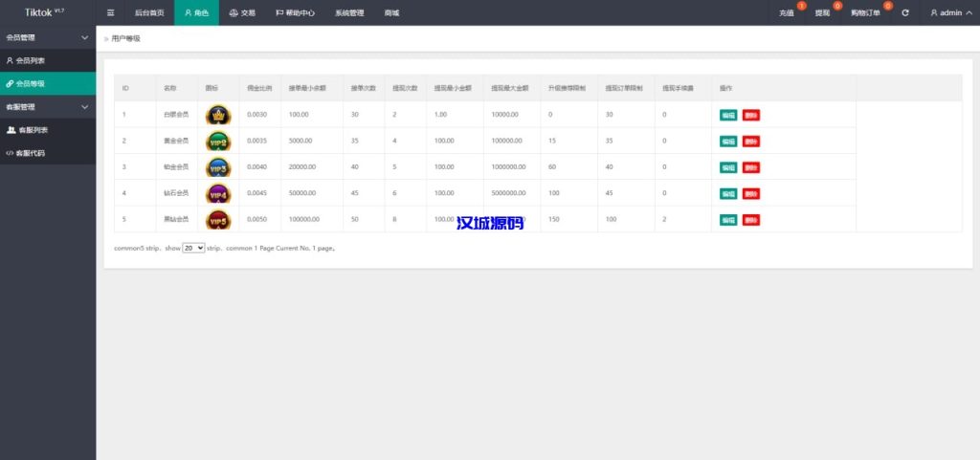Click red delete button for row 5
Screen dimensions: 980x460
[751, 220]
